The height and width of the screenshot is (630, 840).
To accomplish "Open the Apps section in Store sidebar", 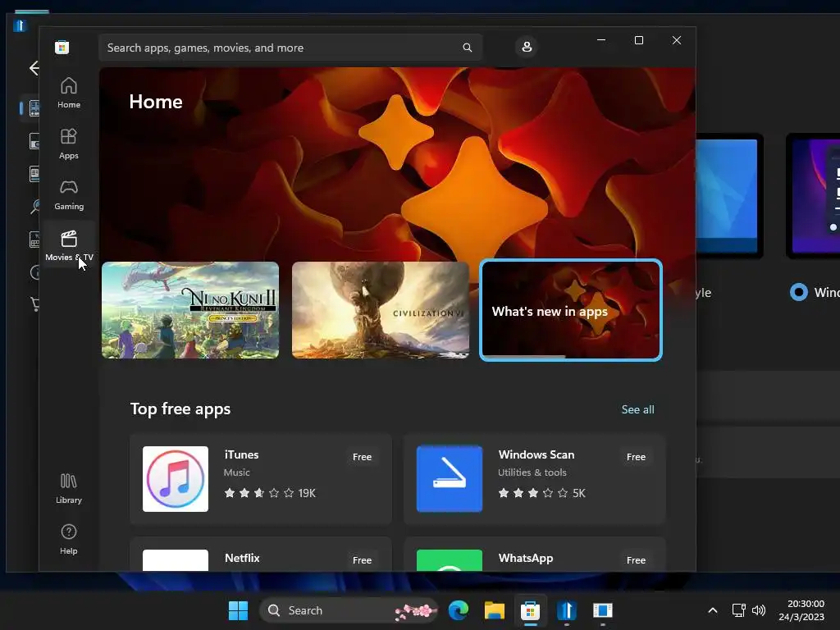I will pyautogui.click(x=69, y=144).
